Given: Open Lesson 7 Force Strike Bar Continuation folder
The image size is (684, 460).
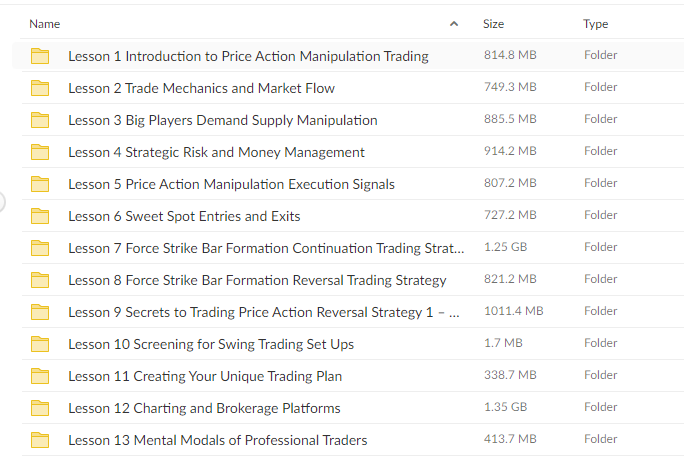Looking at the screenshot, I should pos(266,248).
